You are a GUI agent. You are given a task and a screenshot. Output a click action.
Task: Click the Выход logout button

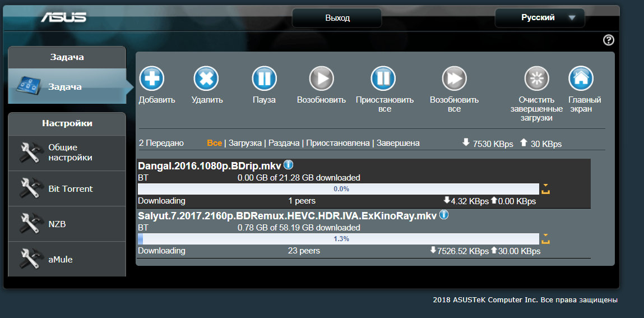pos(337,18)
